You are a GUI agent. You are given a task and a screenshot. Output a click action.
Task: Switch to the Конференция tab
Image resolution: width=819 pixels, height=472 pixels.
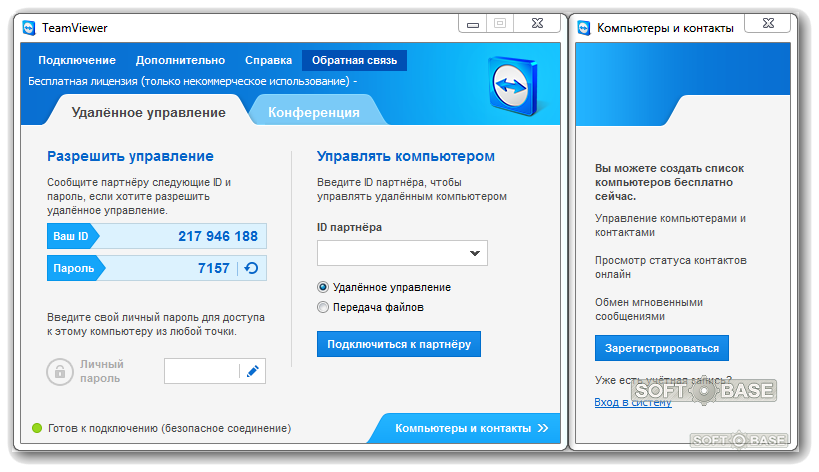314,112
